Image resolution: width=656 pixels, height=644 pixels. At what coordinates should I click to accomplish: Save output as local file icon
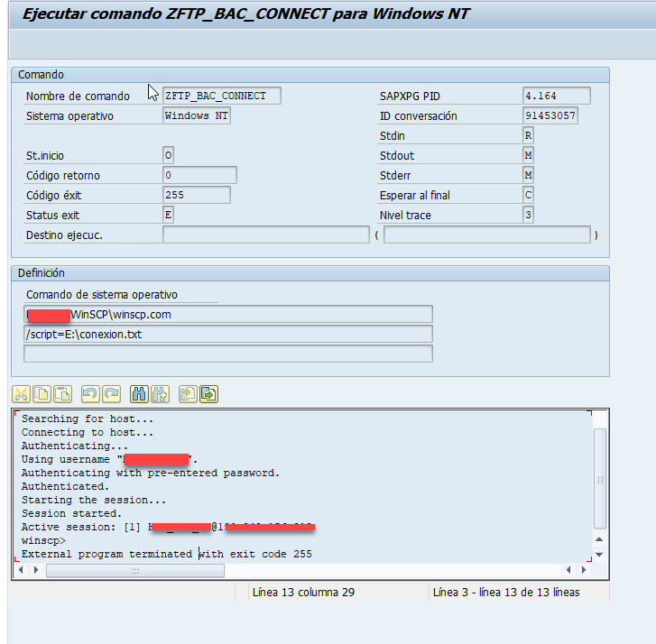pos(208,393)
